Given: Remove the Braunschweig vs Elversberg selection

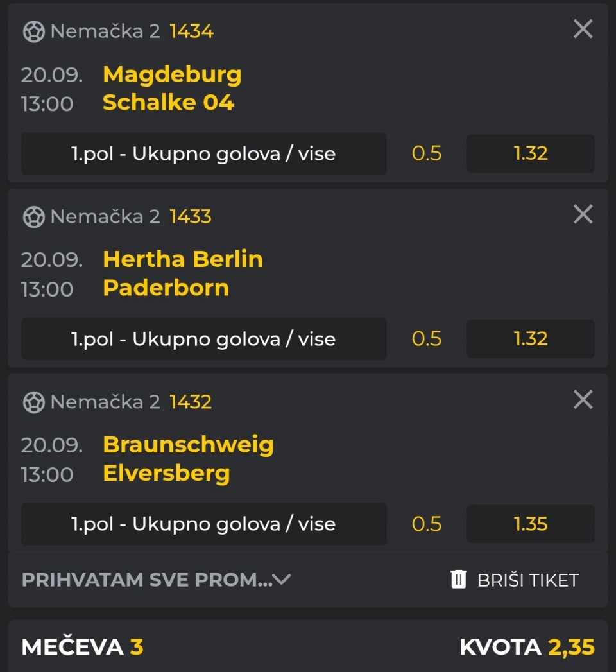Looking at the screenshot, I should coord(583,400).
